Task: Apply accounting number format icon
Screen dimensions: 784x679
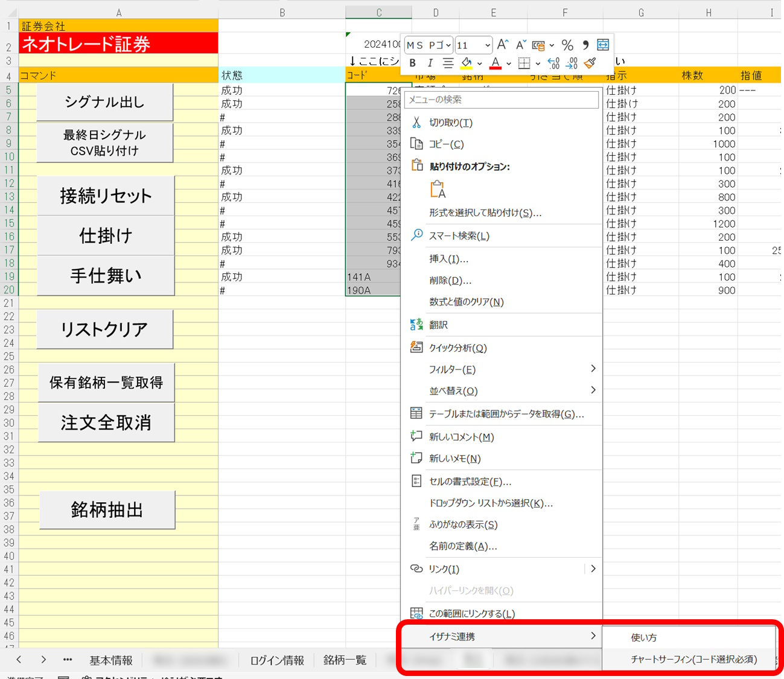Action: point(538,45)
